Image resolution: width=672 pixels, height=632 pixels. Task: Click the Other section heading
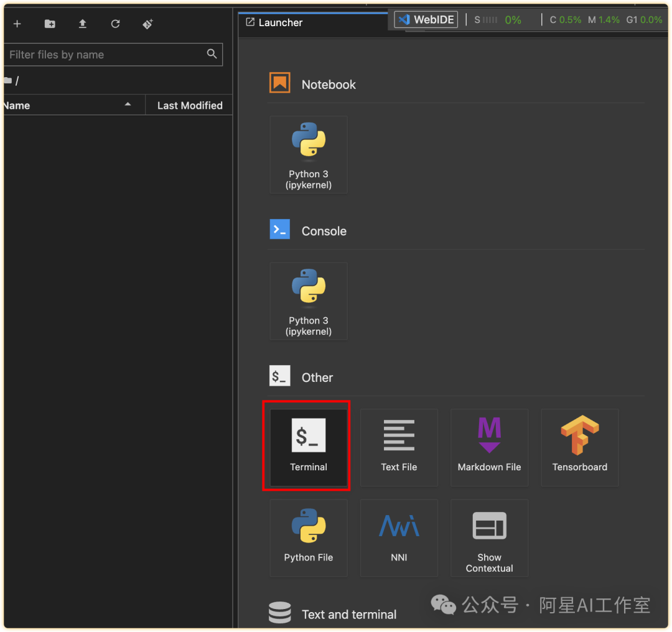click(x=317, y=378)
